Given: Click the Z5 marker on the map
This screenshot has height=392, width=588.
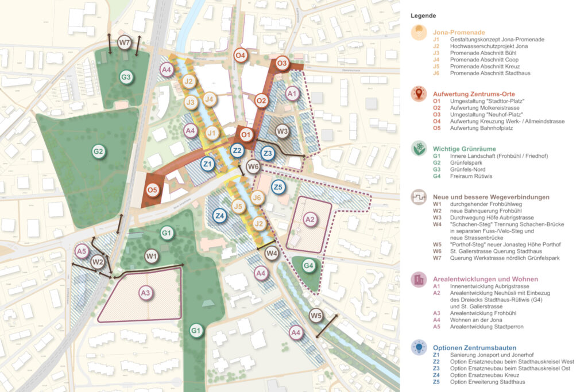Looking at the screenshot, I should [278, 187].
